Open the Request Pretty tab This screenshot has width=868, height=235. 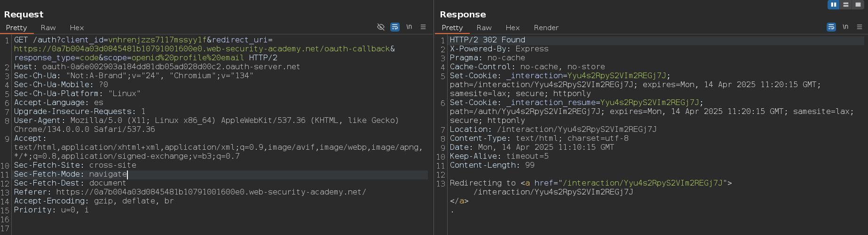pyautogui.click(x=16, y=28)
